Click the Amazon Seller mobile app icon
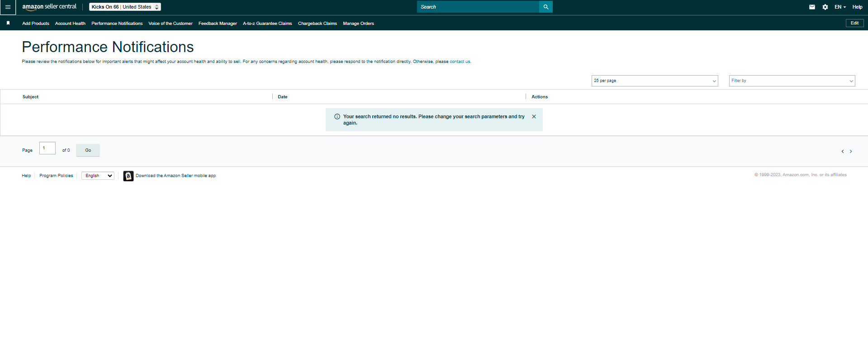The image size is (868, 360). click(128, 176)
